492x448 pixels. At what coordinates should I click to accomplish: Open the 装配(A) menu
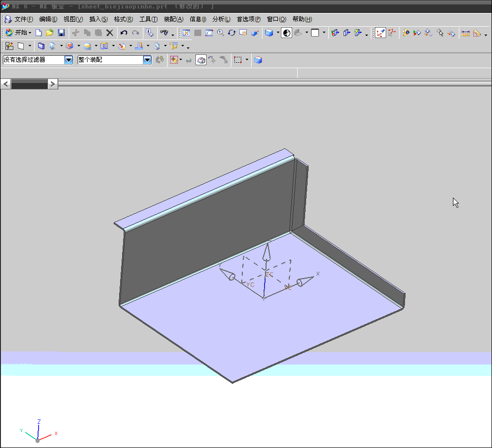click(x=174, y=19)
